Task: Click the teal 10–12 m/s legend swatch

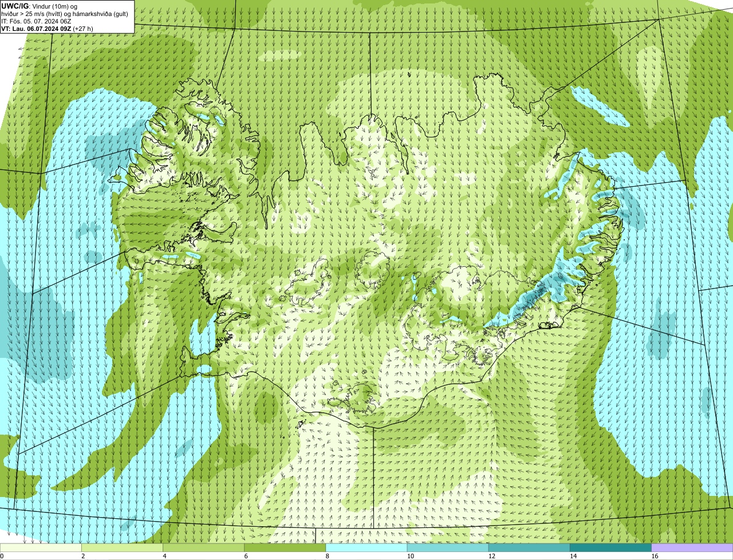Action: (x=448, y=548)
